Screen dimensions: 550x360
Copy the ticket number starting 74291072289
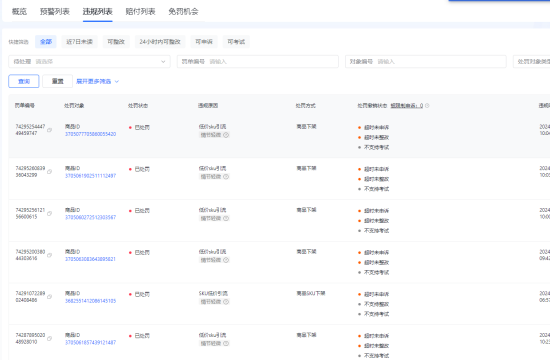(x=49, y=297)
